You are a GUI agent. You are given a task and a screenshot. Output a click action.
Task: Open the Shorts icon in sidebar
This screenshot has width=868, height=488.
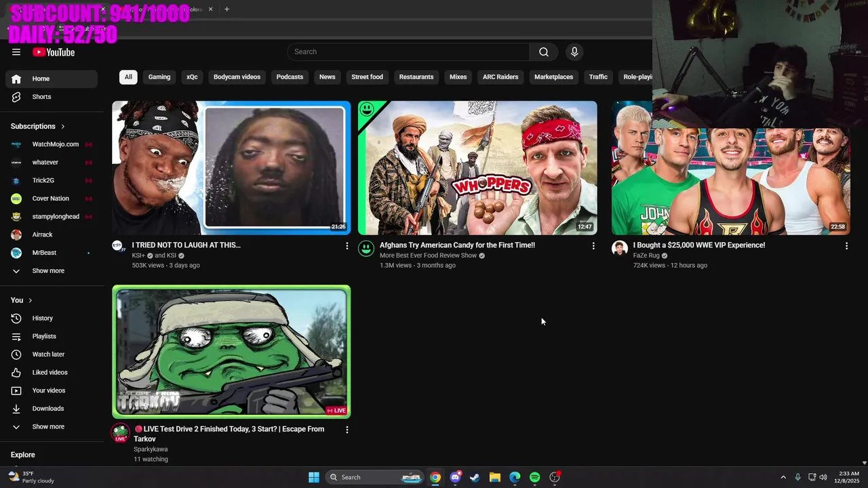(16, 97)
